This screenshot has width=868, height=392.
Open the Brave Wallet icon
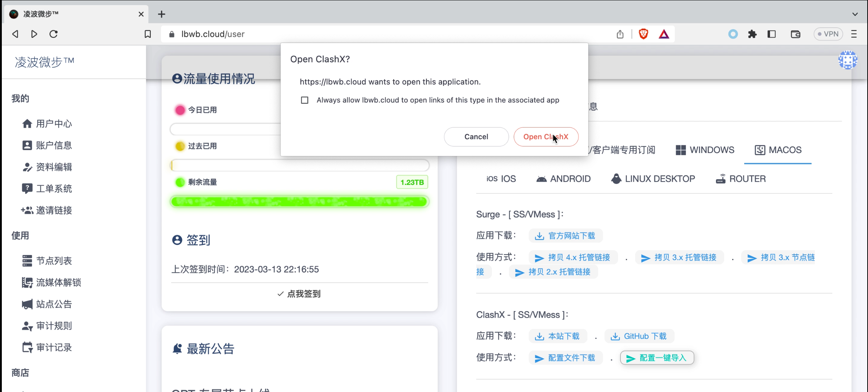[x=796, y=34]
